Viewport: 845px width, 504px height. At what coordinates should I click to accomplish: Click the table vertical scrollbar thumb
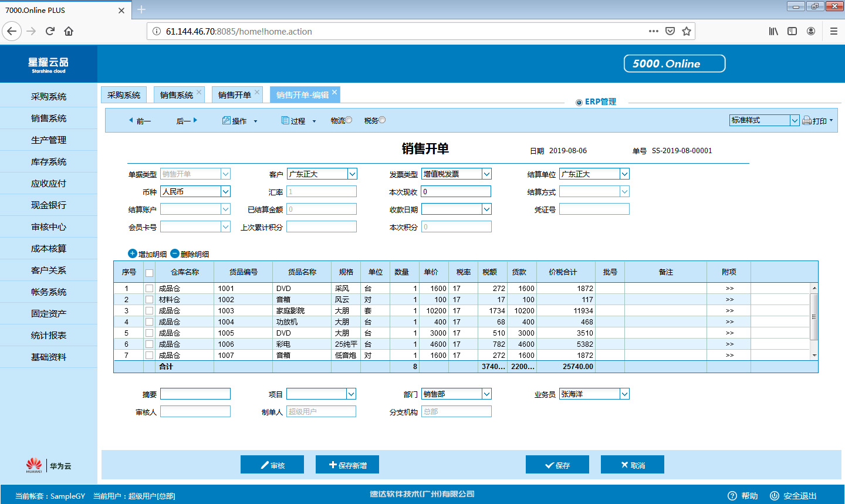tap(814, 317)
